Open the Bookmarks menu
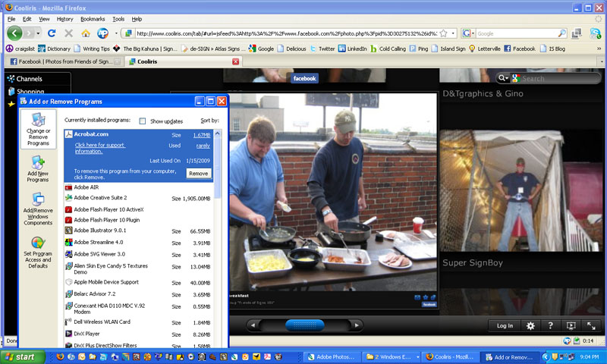Screen dimensions: 607x364 coord(93,19)
